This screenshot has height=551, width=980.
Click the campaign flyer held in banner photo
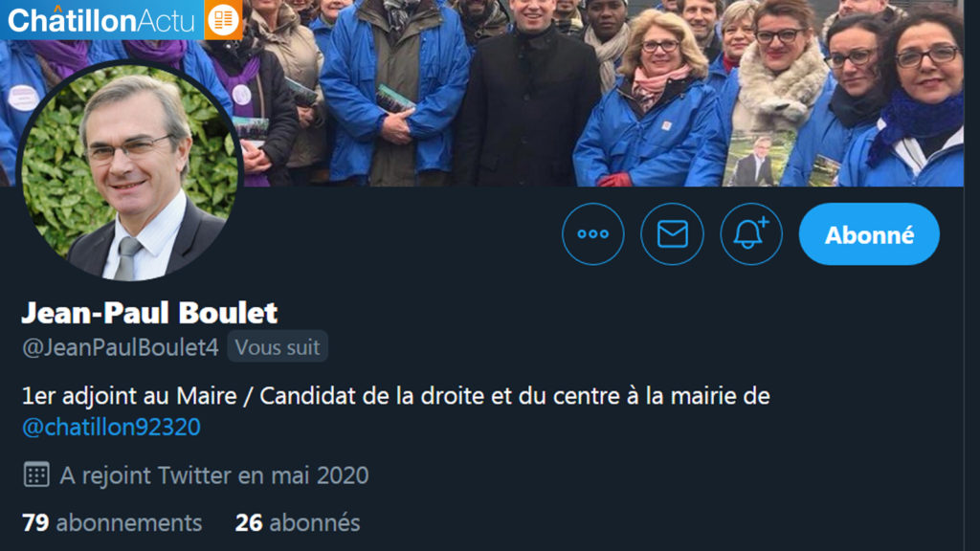click(x=758, y=159)
